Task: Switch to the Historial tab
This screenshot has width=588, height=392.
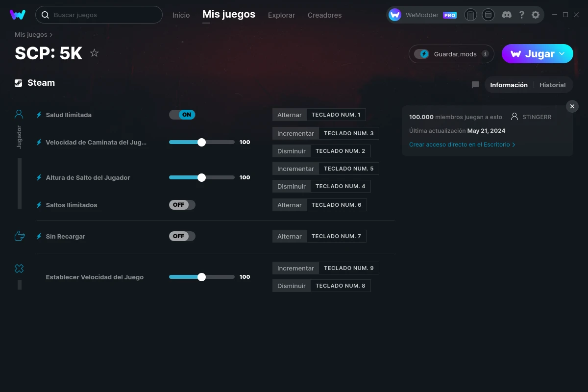Action: coord(552,84)
